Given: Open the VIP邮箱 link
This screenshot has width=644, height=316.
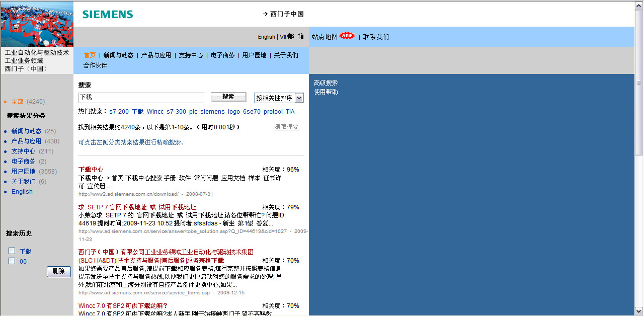Looking at the screenshot, I should point(292,36).
